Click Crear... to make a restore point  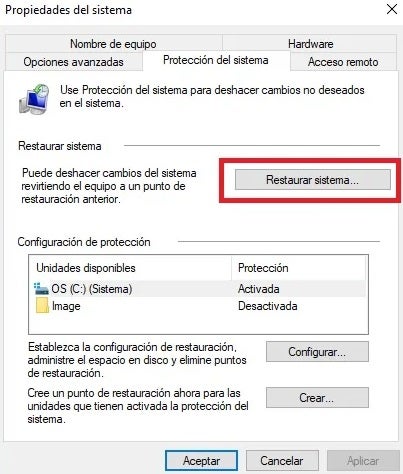click(317, 398)
